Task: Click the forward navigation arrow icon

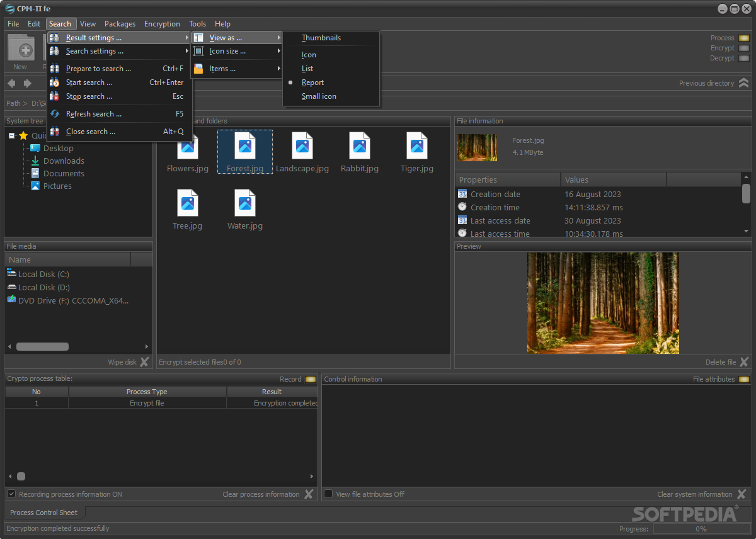Action: [x=28, y=83]
